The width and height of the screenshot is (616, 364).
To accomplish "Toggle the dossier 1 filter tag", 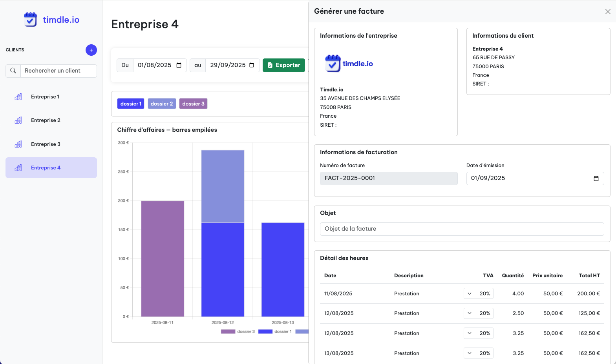I will [130, 104].
